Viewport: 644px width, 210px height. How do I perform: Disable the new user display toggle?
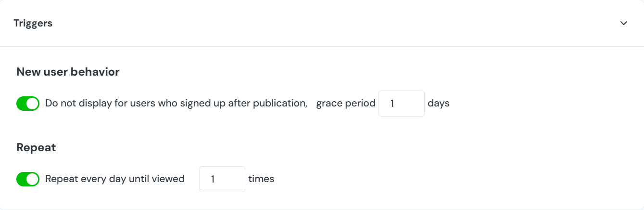pos(28,104)
